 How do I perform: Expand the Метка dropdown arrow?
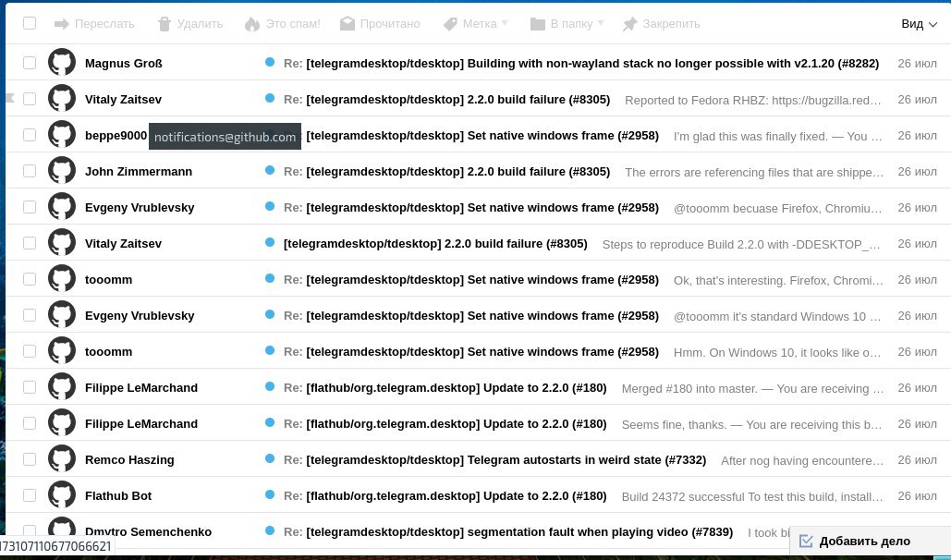point(505,23)
